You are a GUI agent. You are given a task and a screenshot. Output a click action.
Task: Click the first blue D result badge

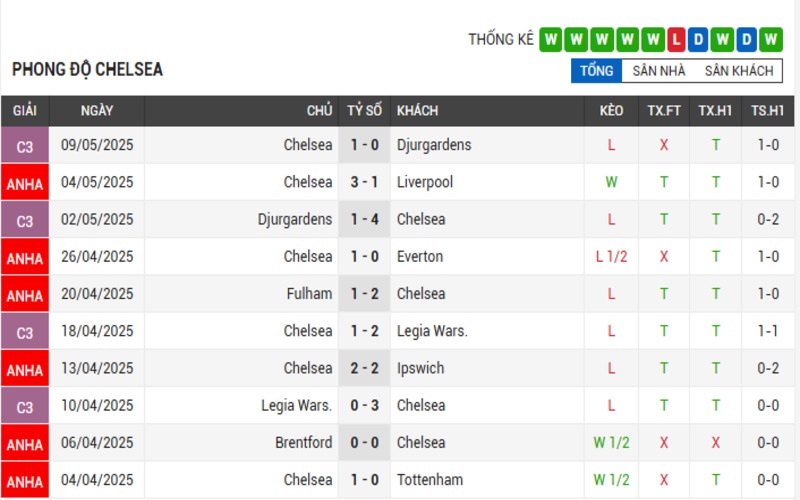(x=698, y=39)
